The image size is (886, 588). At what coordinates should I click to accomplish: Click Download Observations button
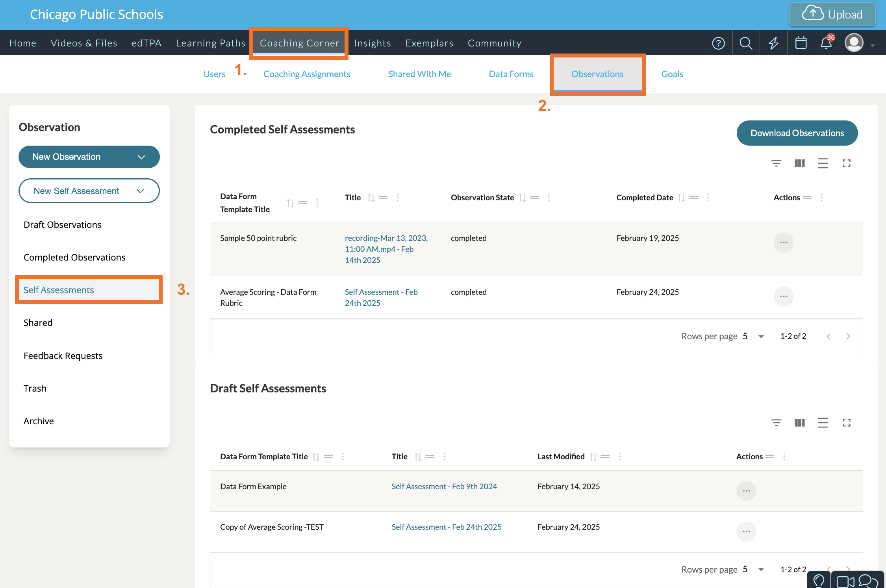pyautogui.click(x=797, y=133)
